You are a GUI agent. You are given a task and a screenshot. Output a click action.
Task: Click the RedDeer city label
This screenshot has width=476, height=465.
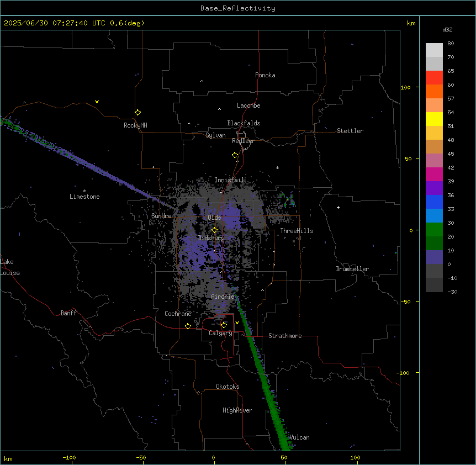(243, 141)
